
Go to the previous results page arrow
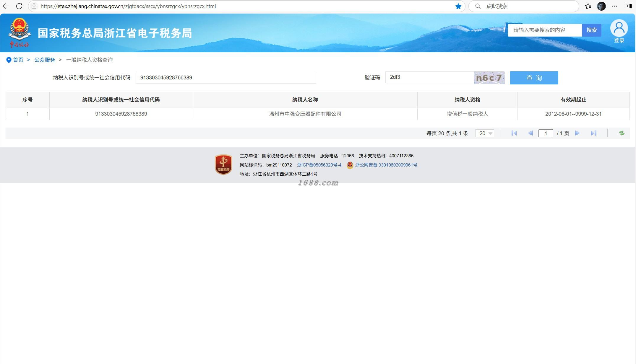tap(530, 133)
